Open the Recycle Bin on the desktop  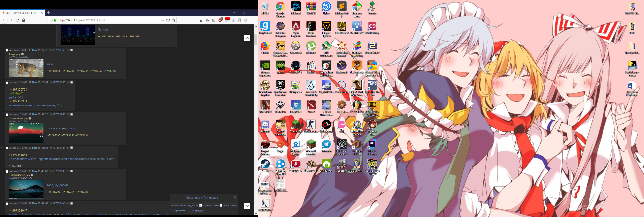[x=265, y=8]
